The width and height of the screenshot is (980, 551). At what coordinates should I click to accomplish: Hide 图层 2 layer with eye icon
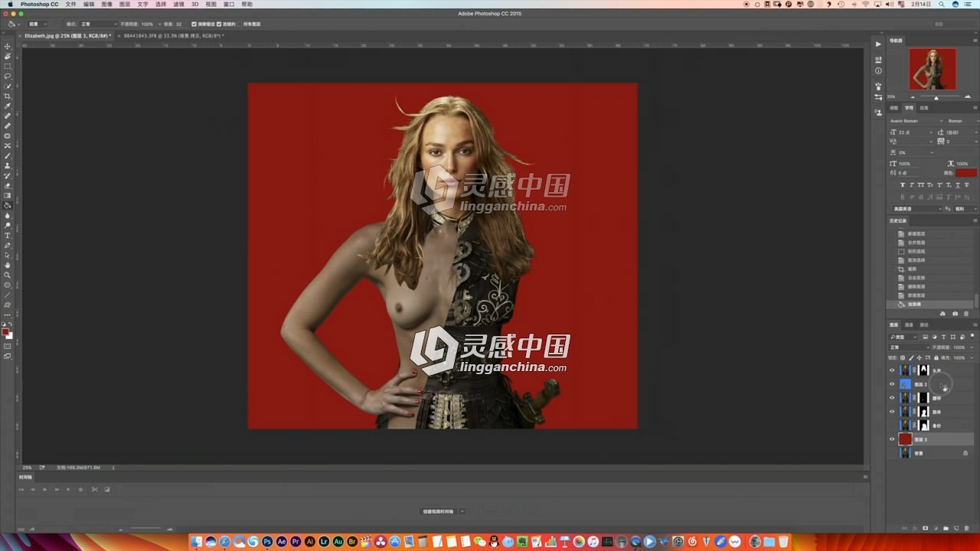click(x=891, y=384)
